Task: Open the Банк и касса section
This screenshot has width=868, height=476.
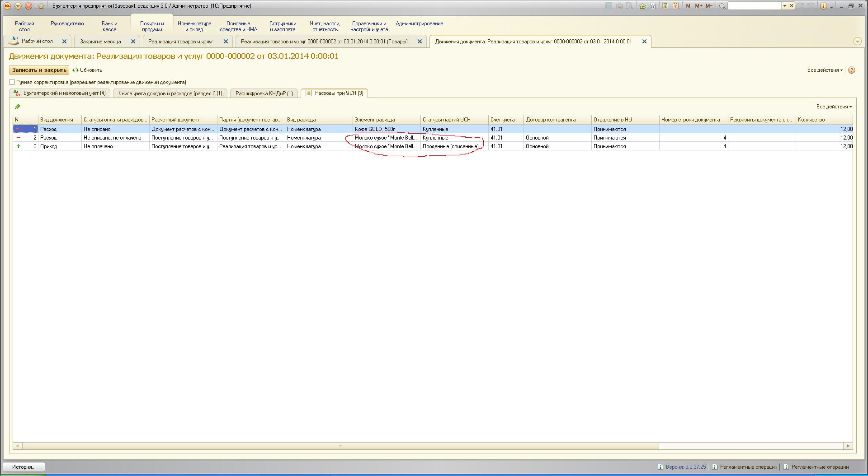Action: pos(109,26)
